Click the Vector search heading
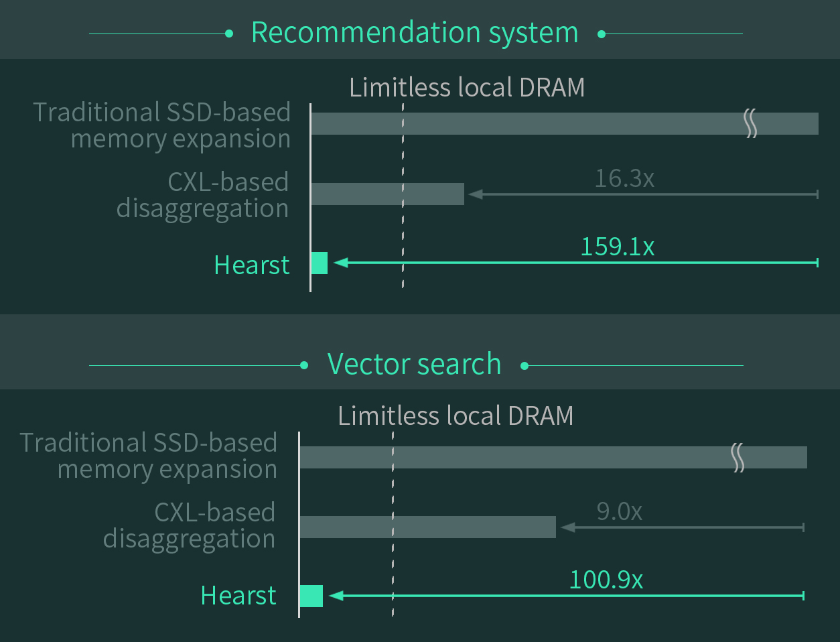Screen dimensions: 840x642 tap(414, 365)
